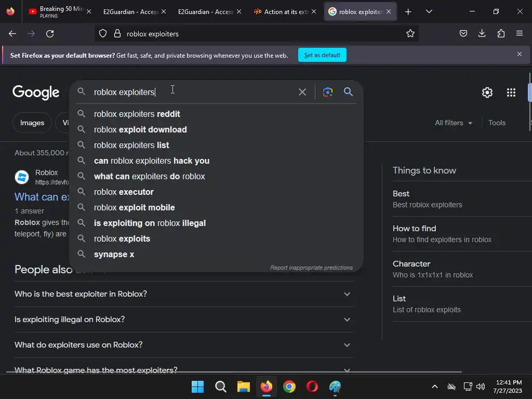The image size is (532, 399).
Task: Open search Tools options
Action: point(497,123)
